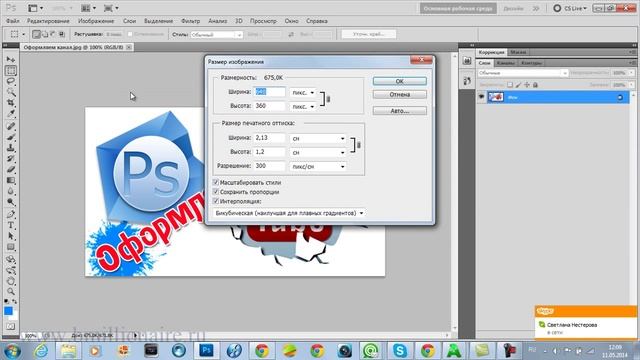This screenshot has height=360, width=640.
Task: Select the Zoom tool at toolbox bottom
Action: 11,291
